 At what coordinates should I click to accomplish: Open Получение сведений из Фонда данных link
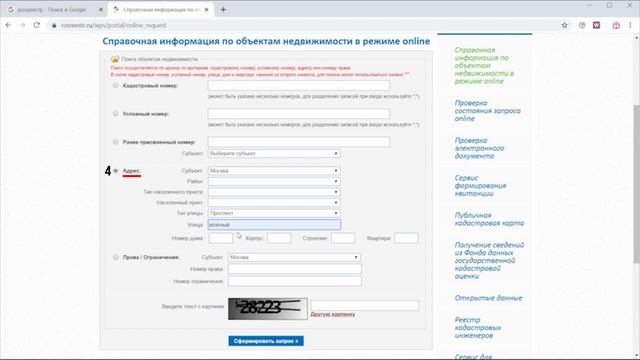489,260
